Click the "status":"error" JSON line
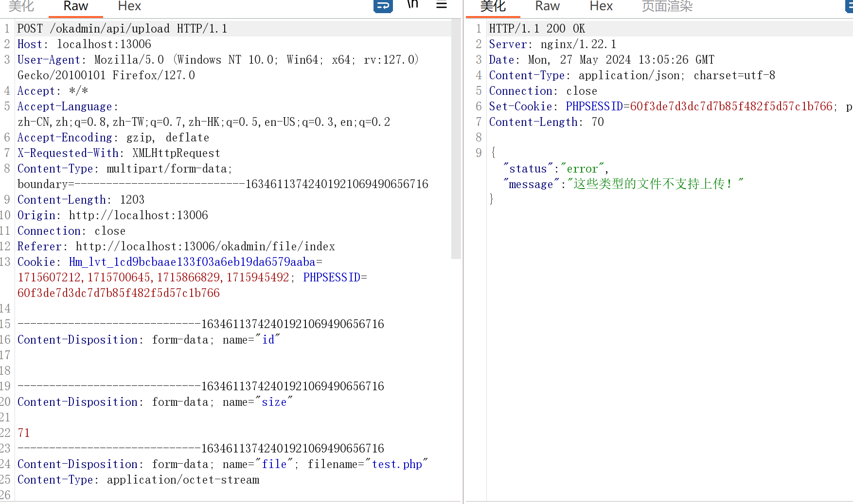The image size is (853, 504). pos(556,169)
